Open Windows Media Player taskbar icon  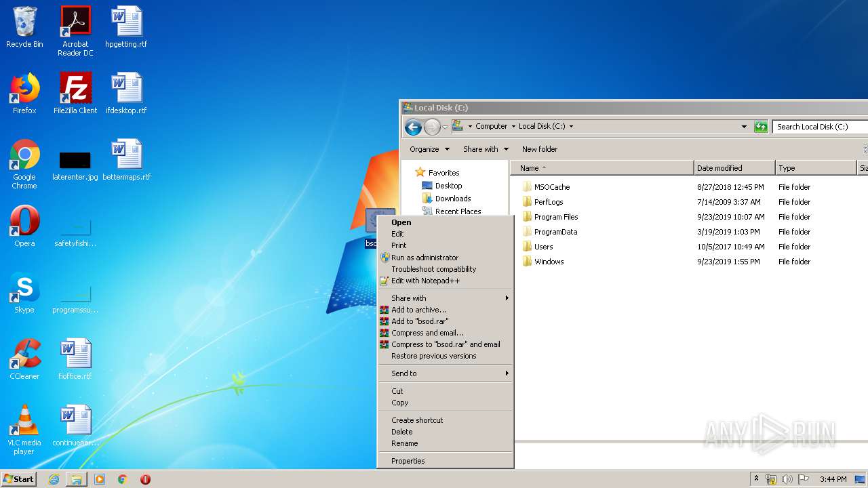click(100, 479)
